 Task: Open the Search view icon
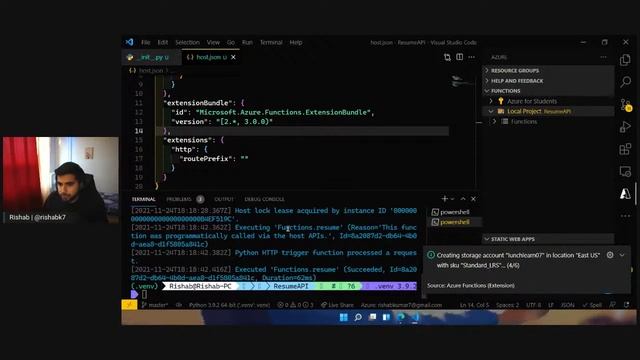[625, 82]
